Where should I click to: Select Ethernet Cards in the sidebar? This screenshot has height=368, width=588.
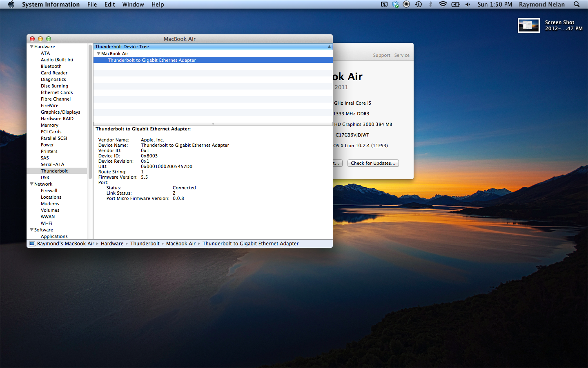57,92
